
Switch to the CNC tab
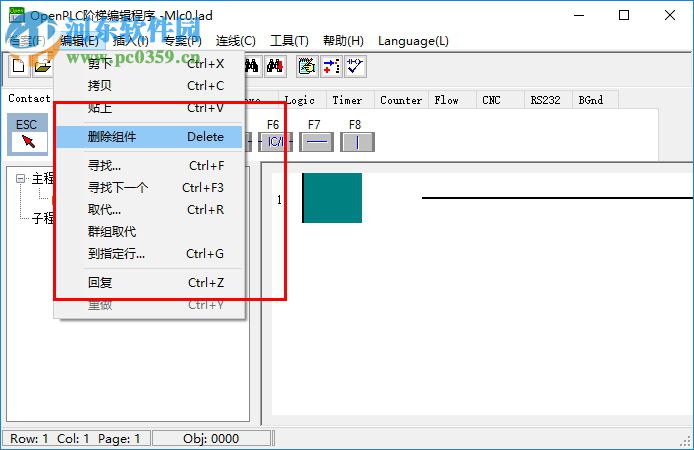pyautogui.click(x=500, y=100)
